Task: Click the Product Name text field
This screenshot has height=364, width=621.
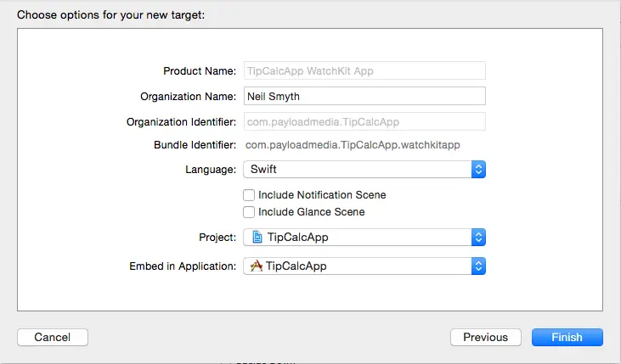Action: [x=364, y=71]
